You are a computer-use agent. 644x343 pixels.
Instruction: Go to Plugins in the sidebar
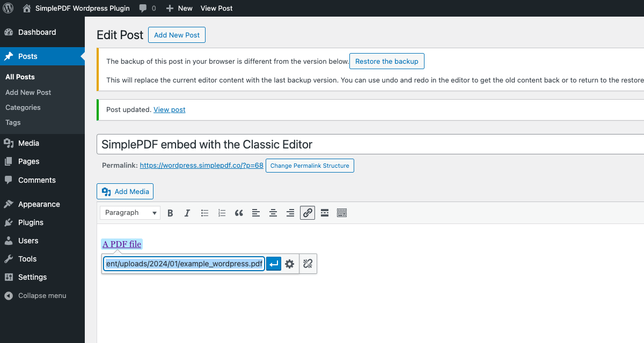pyautogui.click(x=31, y=222)
